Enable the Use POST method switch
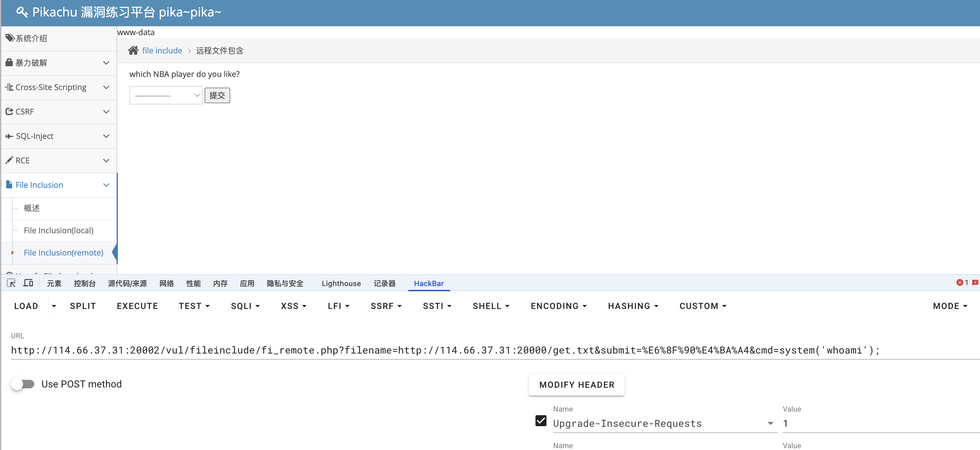 (23, 384)
